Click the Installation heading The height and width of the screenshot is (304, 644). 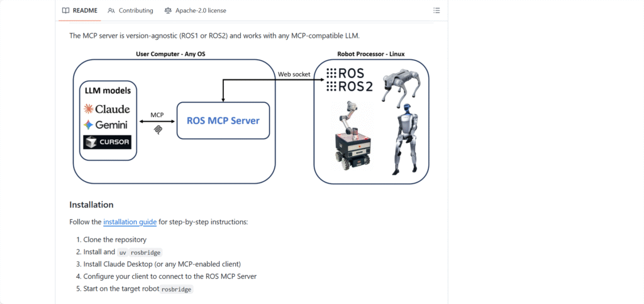pyautogui.click(x=91, y=205)
